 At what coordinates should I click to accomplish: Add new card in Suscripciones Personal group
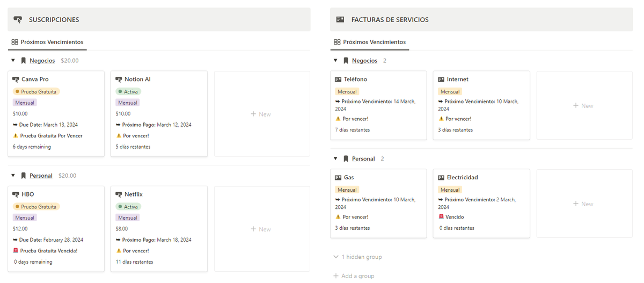pos(262,229)
